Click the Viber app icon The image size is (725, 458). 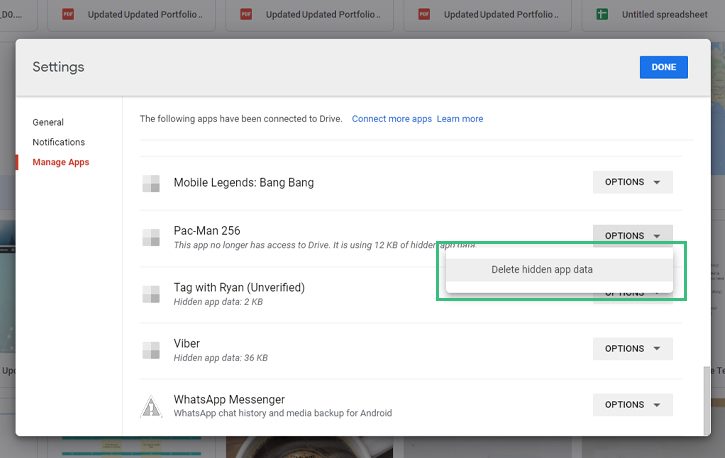tap(151, 350)
